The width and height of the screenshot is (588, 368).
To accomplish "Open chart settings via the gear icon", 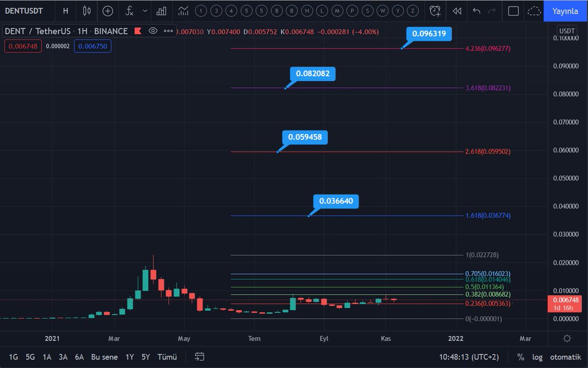I will coord(567,338).
